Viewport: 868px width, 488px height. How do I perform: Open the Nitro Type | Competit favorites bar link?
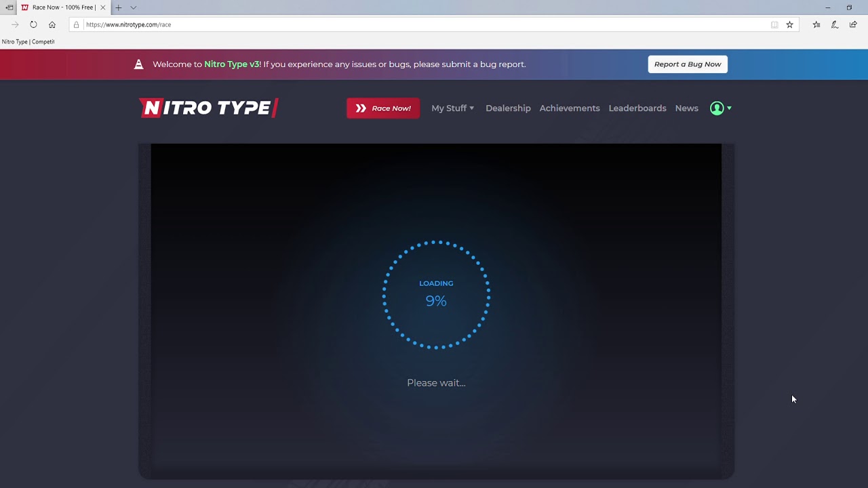coord(28,41)
